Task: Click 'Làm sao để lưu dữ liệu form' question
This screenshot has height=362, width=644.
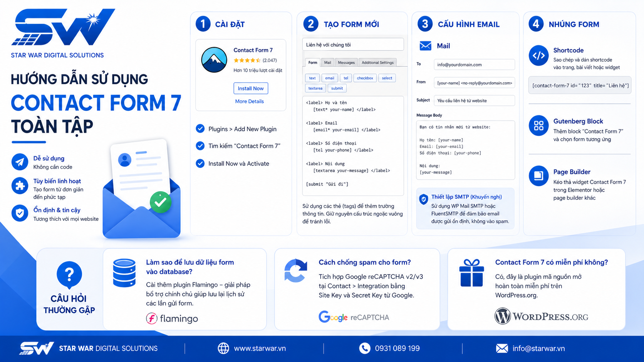Action: pyautogui.click(x=190, y=267)
